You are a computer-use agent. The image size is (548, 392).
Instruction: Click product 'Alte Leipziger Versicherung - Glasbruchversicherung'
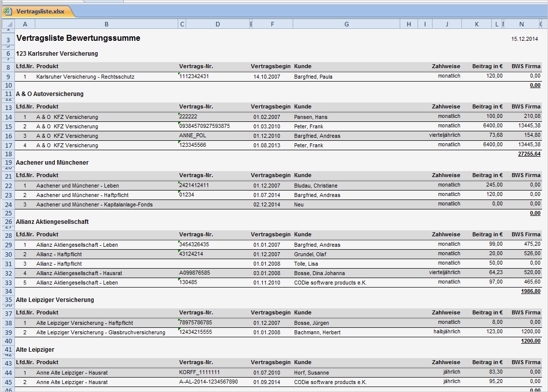tap(101, 333)
